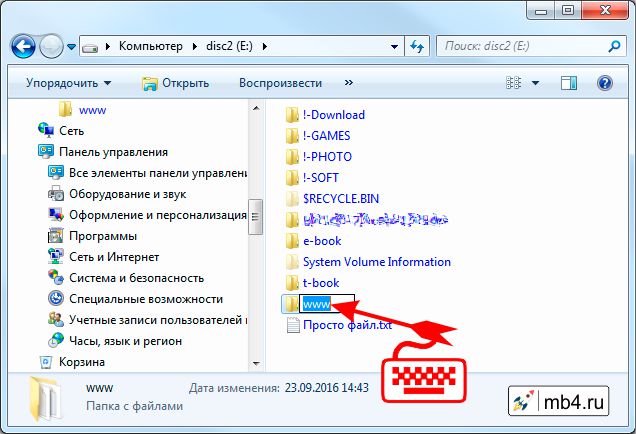
Task: Click the Открыть toolbar button
Action: [x=175, y=83]
